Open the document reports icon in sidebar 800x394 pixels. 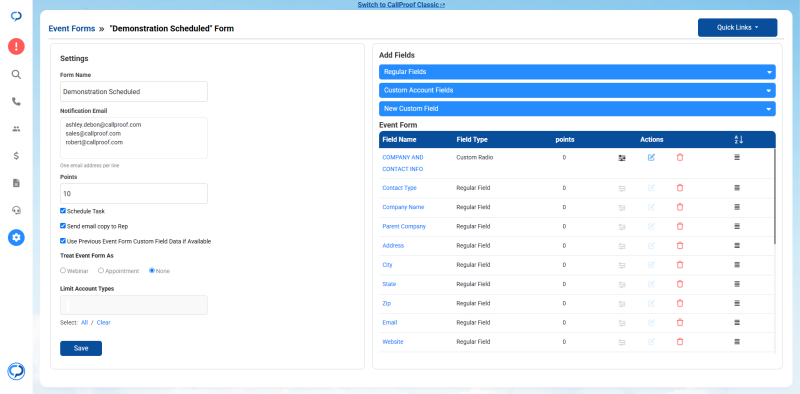tap(16, 183)
